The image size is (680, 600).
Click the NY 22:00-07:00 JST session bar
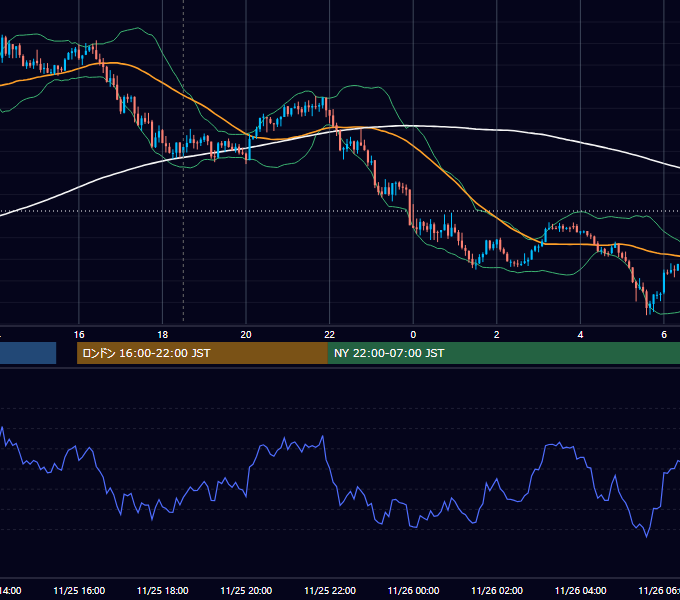click(503, 353)
